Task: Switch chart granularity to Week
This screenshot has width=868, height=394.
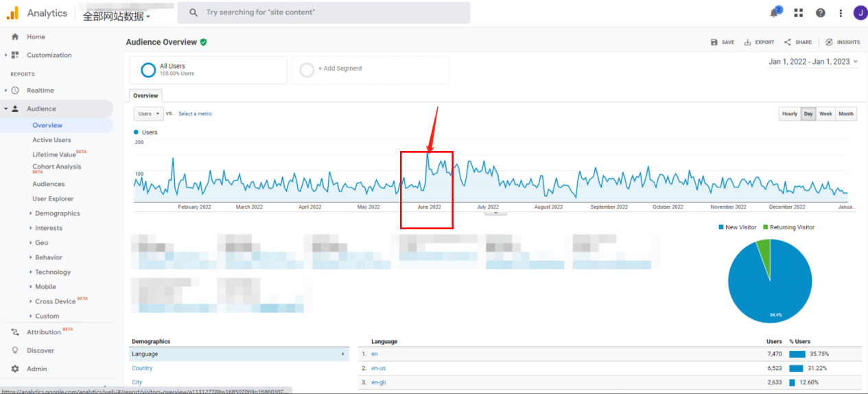Action: click(825, 114)
